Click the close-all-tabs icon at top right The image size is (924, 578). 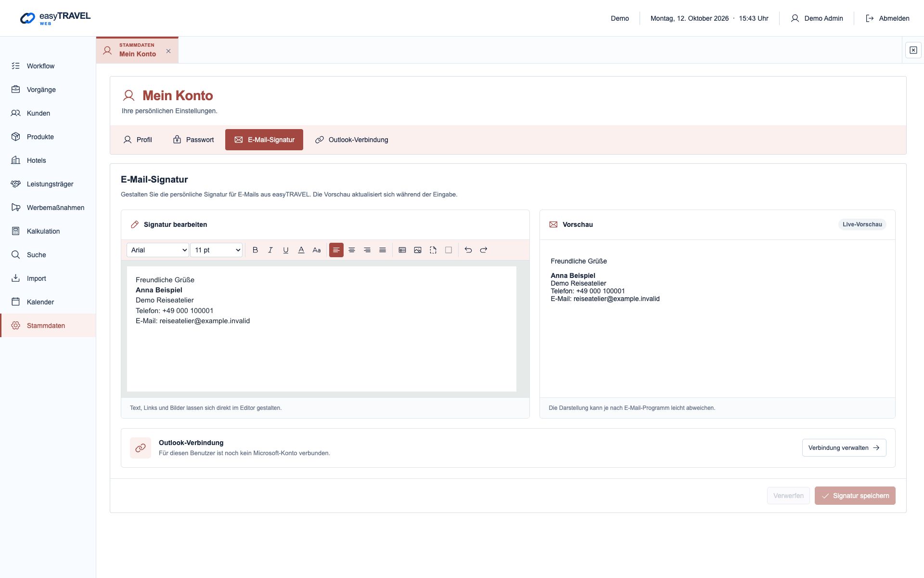point(913,50)
